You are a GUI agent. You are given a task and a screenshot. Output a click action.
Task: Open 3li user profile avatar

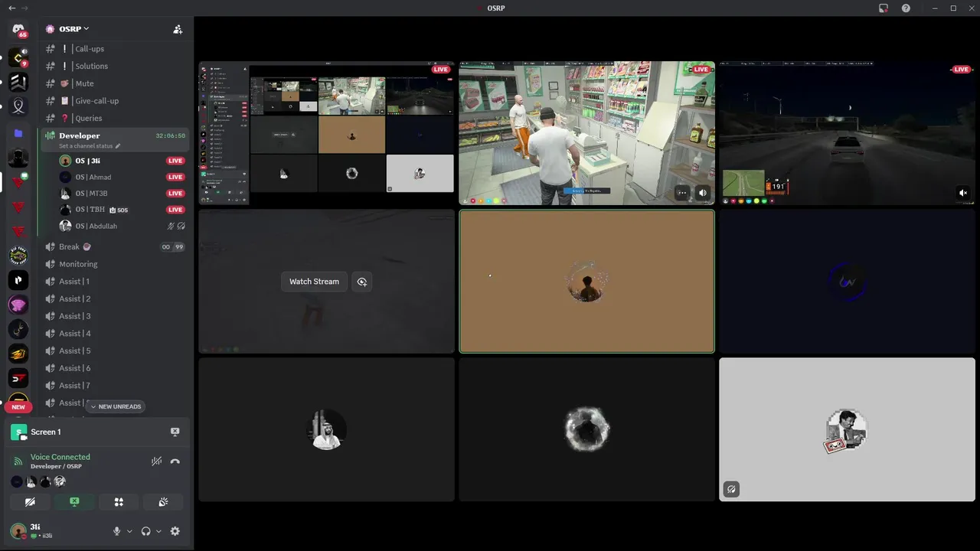click(18, 531)
